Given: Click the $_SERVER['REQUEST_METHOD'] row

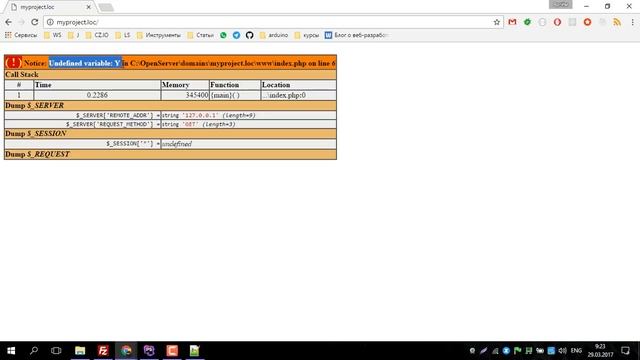Looking at the screenshot, I should pyautogui.click(x=170, y=124).
